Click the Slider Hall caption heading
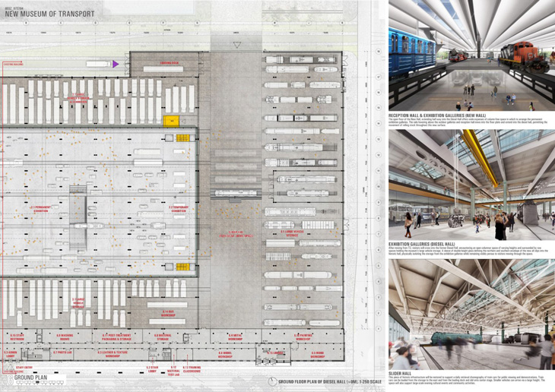Screen dimensions: 555x392 click(400, 373)
